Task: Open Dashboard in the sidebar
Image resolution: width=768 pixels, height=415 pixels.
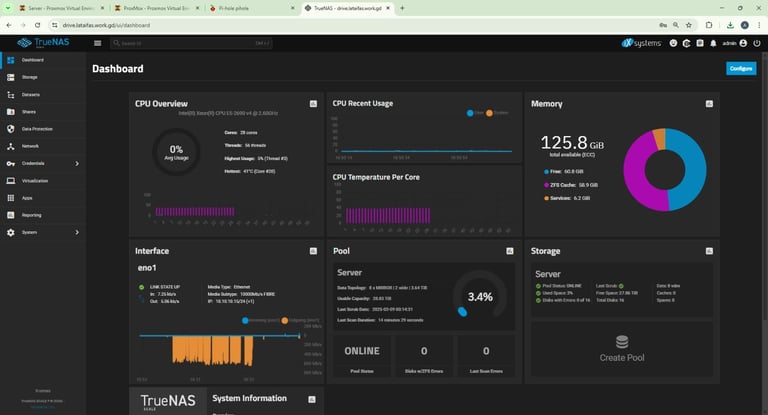Action: point(43,60)
